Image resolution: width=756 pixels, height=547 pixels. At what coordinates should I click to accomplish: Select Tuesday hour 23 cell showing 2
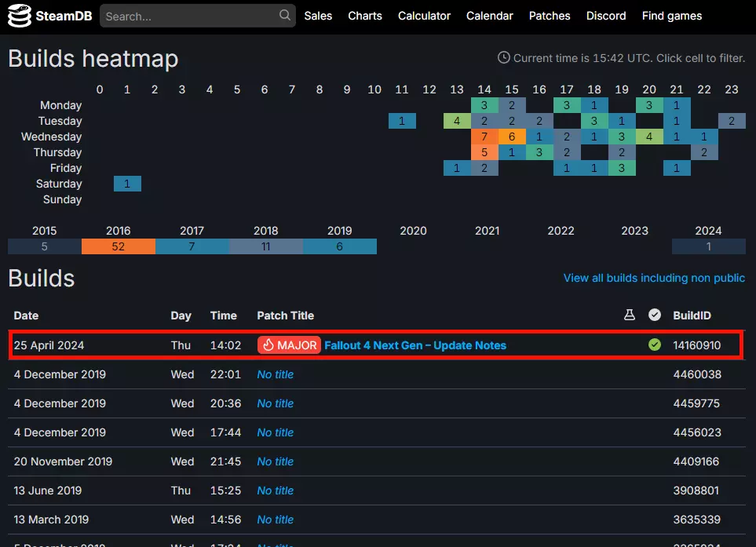[x=732, y=121]
